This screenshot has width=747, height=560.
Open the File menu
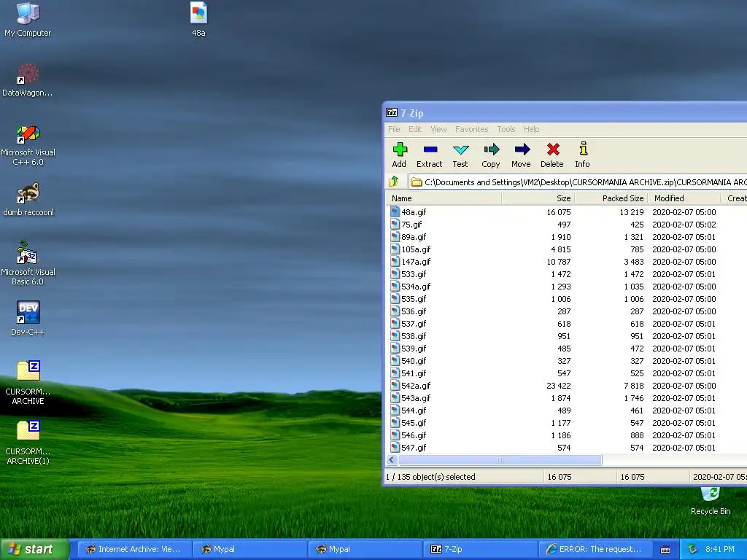point(394,129)
